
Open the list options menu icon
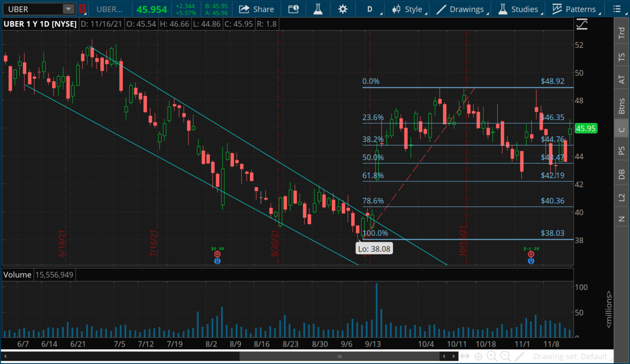tap(616, 9)
